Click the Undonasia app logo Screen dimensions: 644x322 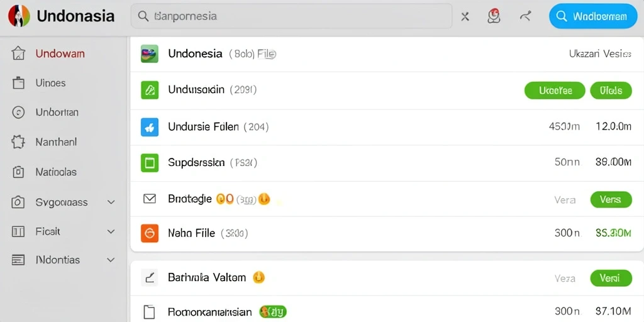[x=19, y=16]
